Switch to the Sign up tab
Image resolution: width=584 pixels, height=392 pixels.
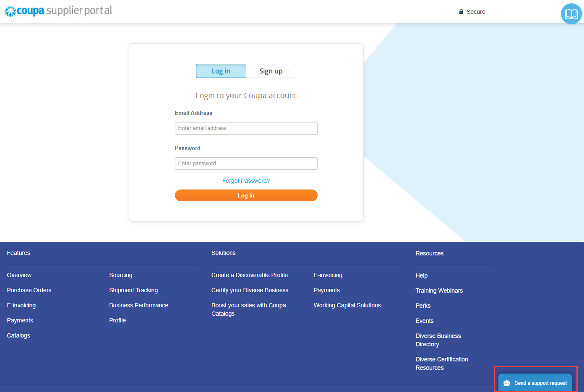pyautogui.click(x=271, y=71)
